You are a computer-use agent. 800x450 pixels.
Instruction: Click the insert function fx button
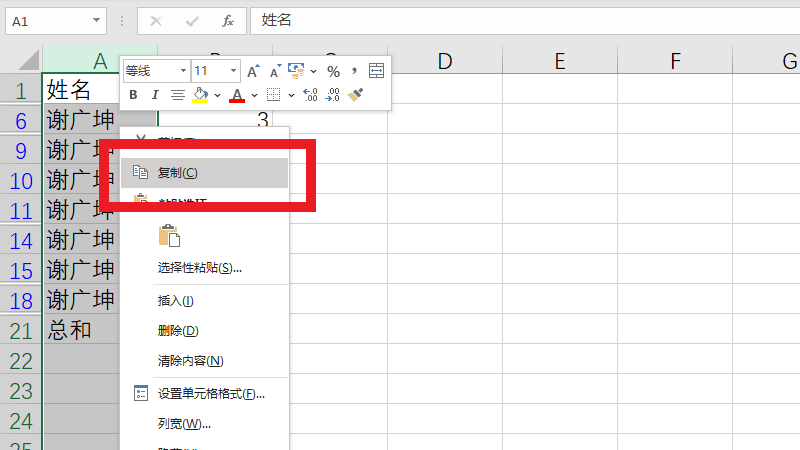coord(227,20)
